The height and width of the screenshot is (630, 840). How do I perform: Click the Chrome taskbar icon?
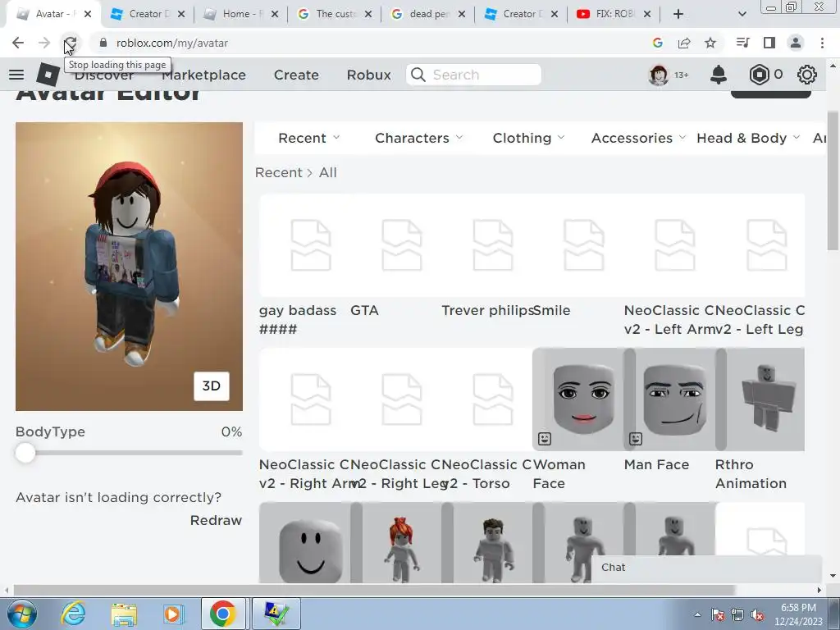pos(223,614)
